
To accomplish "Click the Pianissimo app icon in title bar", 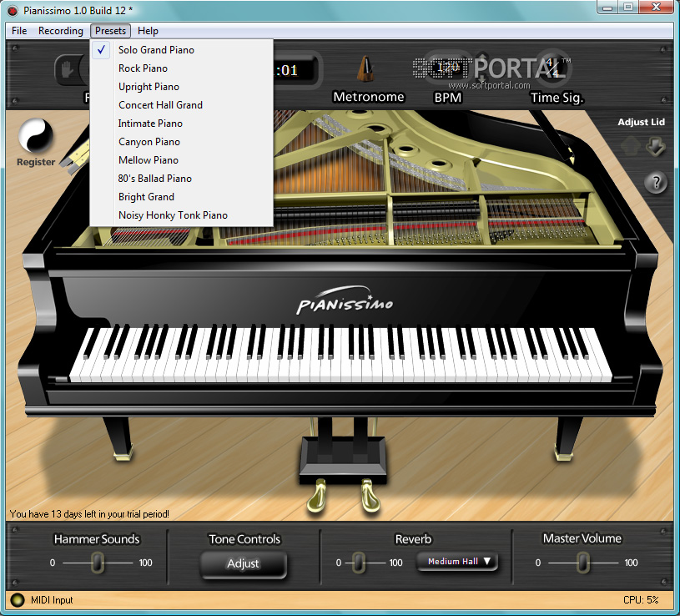I will tap(13, 10).
